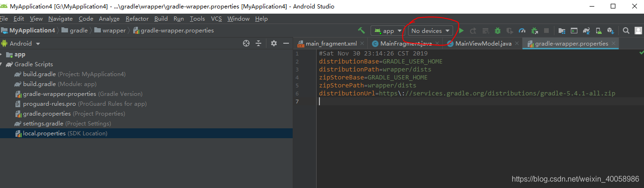
Task: Start debugging with the green bug icon
Action: point(498,31)
